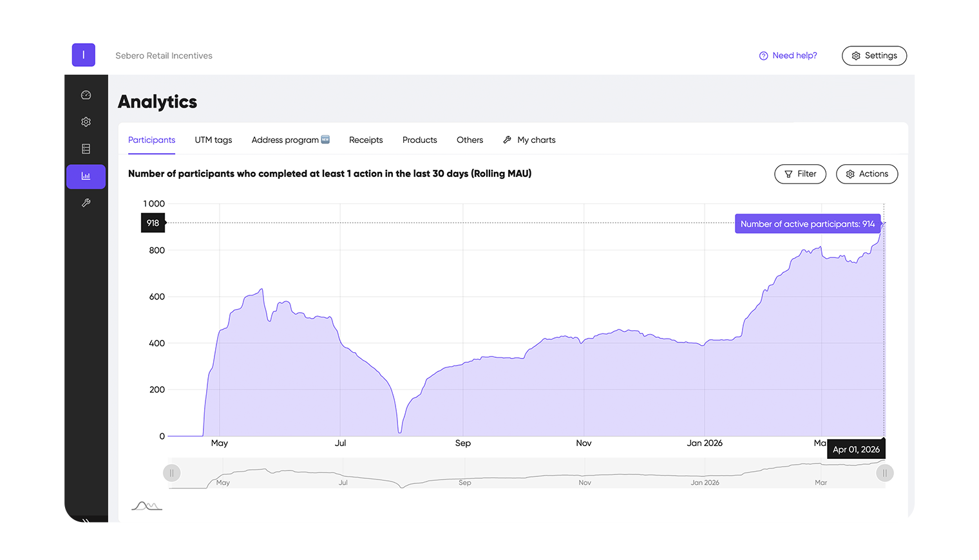Open the dashboard speedometer icon in sidebar
Screen dimensions: 979x560
(x=86, y=95)
